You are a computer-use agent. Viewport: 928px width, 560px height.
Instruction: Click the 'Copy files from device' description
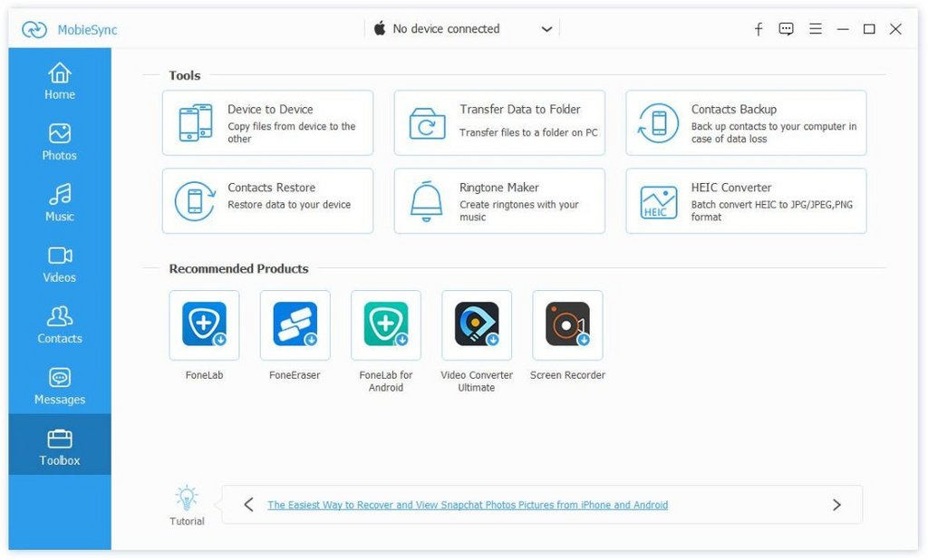click(291, 132)
